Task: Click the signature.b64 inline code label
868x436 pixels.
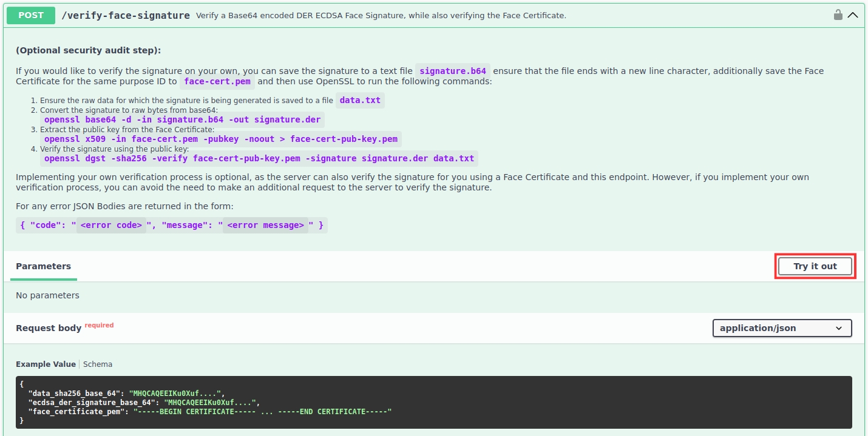Action: pyautogui.click(x=453, y=71)
